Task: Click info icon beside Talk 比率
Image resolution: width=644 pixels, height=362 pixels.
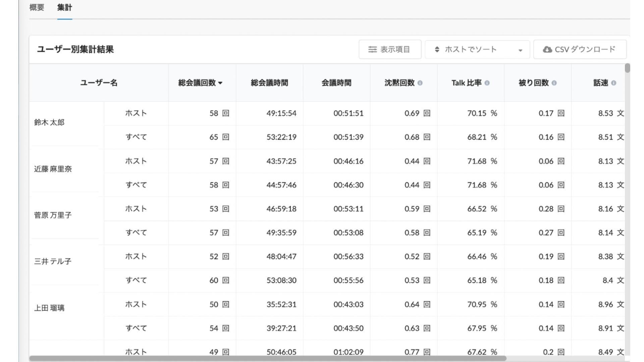Action: coord(487,83)
